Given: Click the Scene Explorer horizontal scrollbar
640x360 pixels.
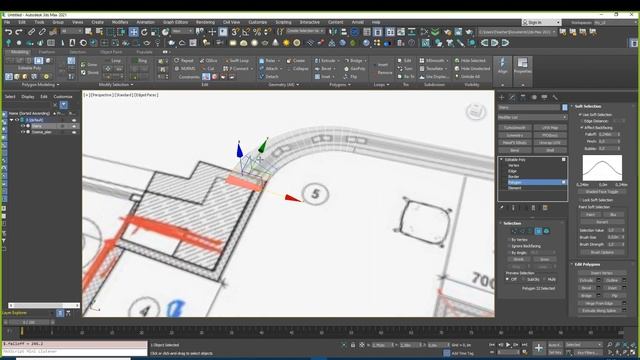Looking at the screenshot, I should pos(44,305).
